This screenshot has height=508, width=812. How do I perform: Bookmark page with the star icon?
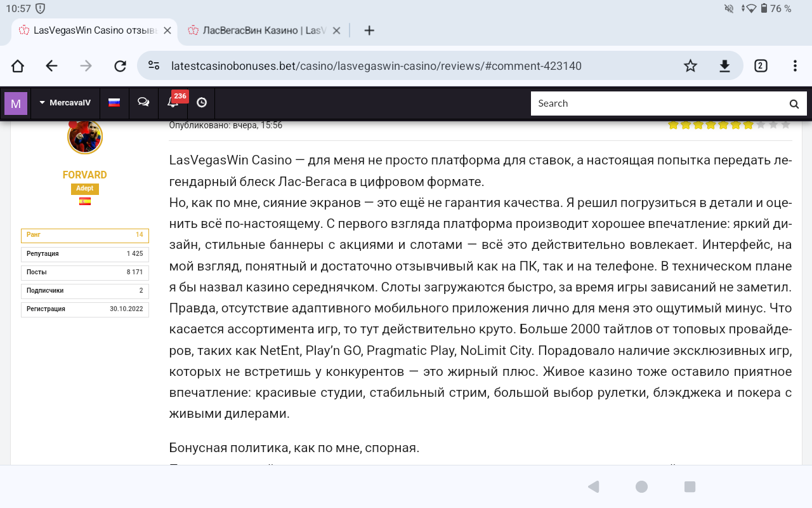coord(690,66)
